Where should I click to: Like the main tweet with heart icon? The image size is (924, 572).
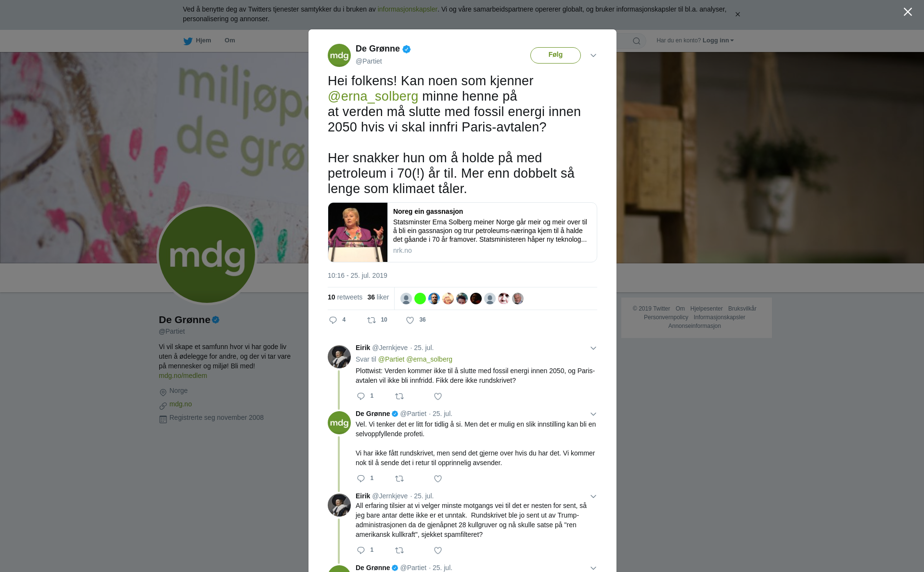click(x=410, y=320)
